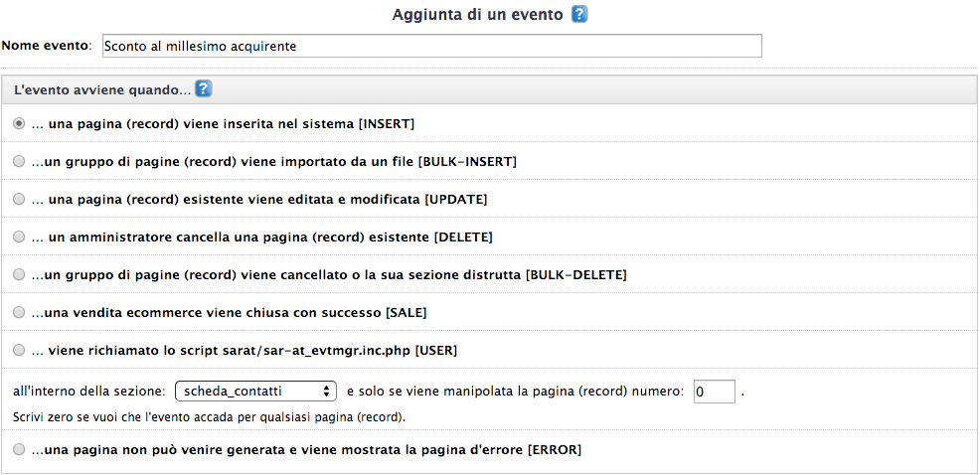Click the 'all'interno della sezione:' label

(89, 392)
